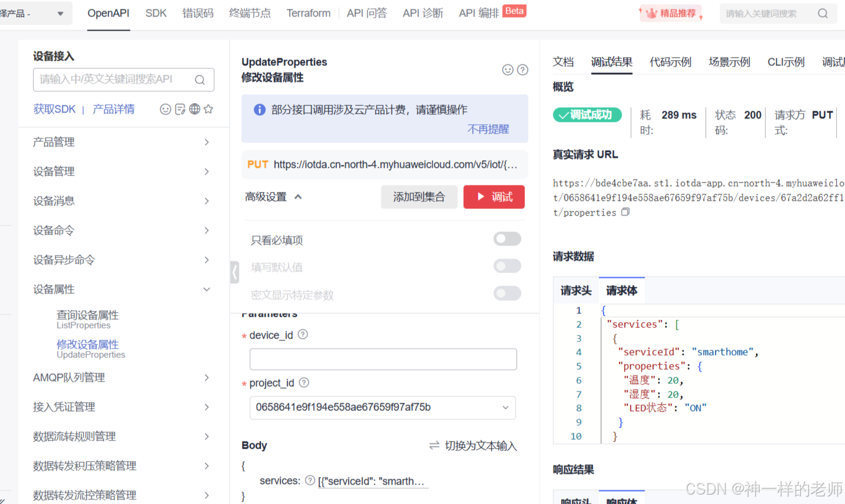Image resolution: width=845 pixels, height=504 pixels.
Task: Click help icon beside device_id label
Action: click(303, 334)
